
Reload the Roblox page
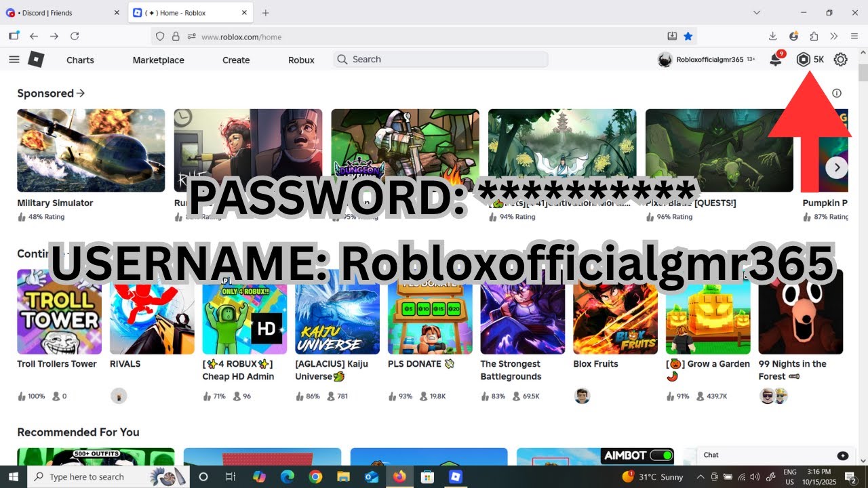pyautogui.click(x=75, y=36)
